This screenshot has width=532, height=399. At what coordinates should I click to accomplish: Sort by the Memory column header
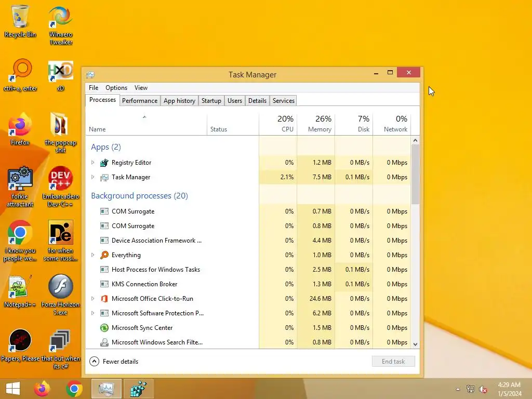point(316,124)
